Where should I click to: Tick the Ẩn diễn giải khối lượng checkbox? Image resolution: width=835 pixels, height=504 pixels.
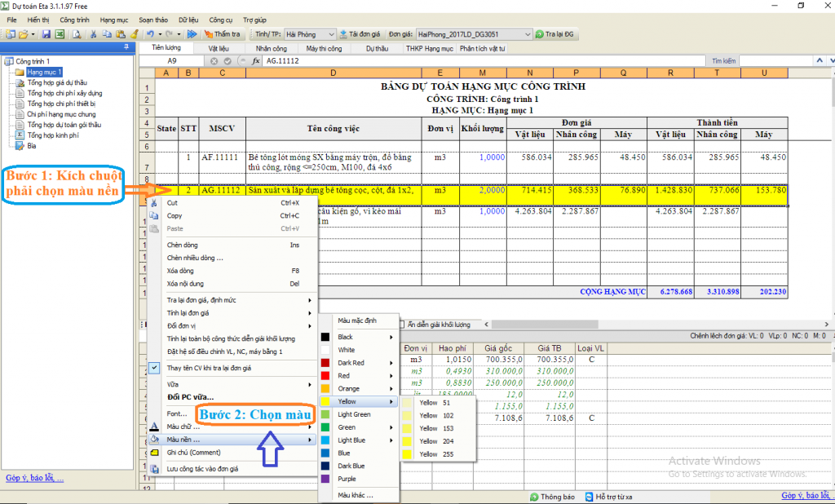coord(402,325)
